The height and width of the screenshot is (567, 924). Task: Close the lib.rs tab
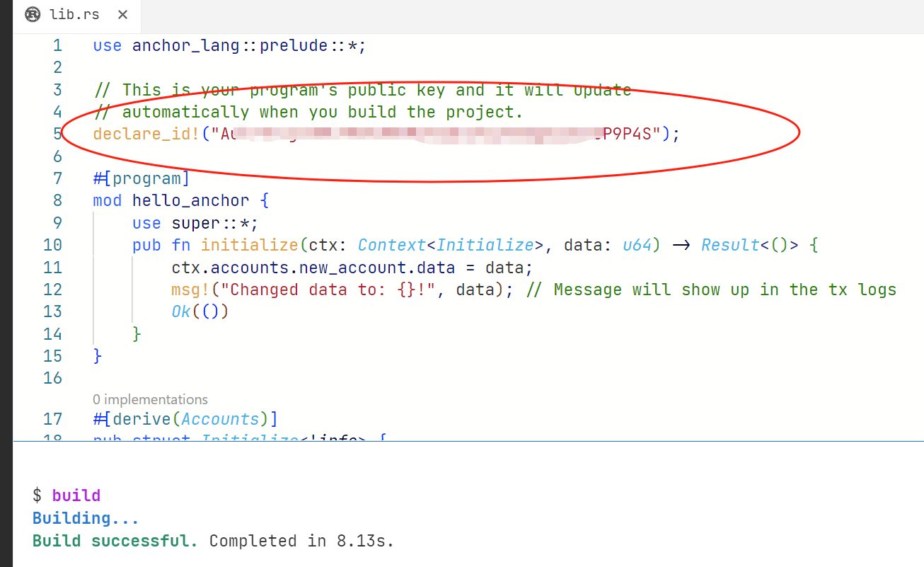tap(122, 15)
